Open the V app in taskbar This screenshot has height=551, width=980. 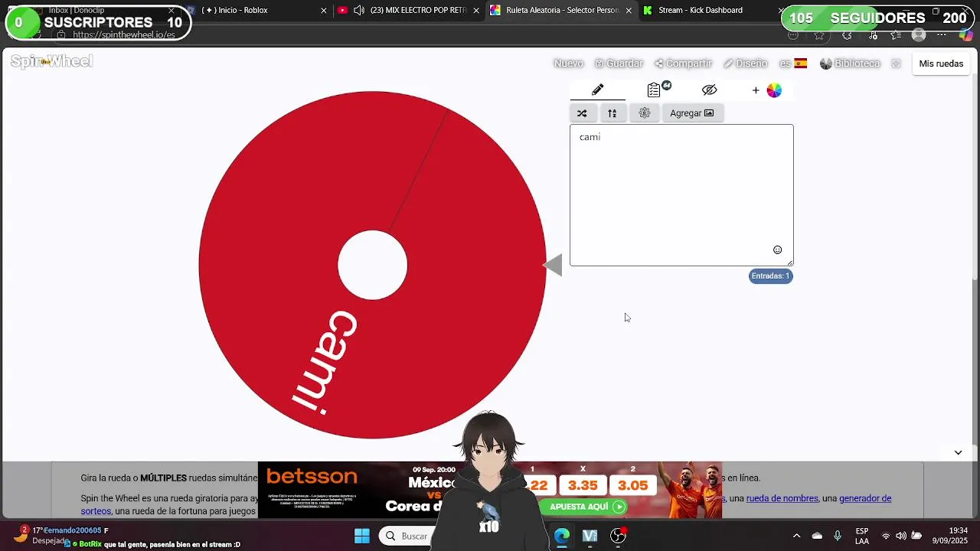click(590, 536)
